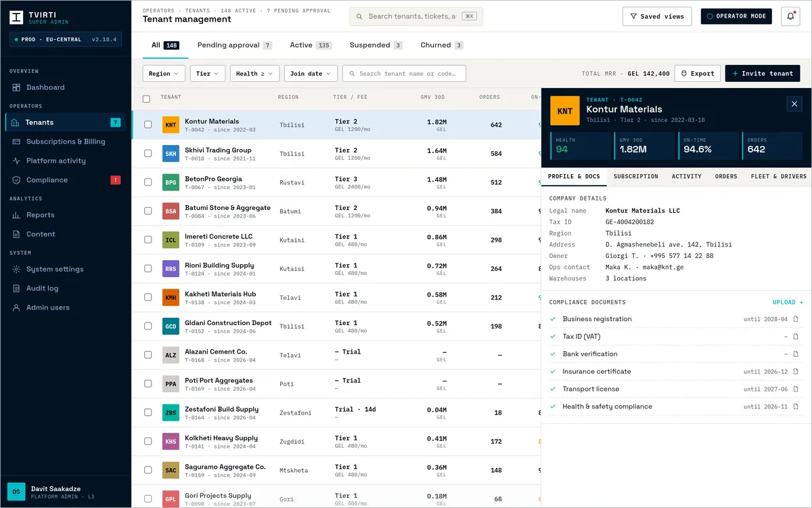The width and height of the screenshot is (812, 508).
Task: Toggle the select-all tenants checkbox
Action: pyautogui.click(x=146, y=99)
